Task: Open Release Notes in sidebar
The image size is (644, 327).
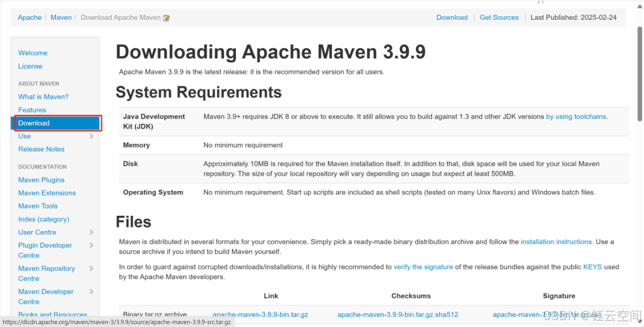Action: pos(41,150)
